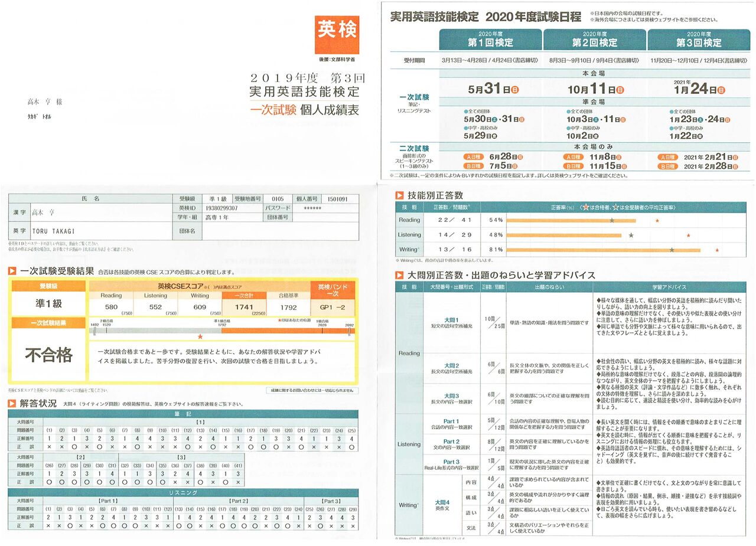Click the Reading accuracy percentage bar
The height and width of the screenshot is (546, 756).
[571, 220]
